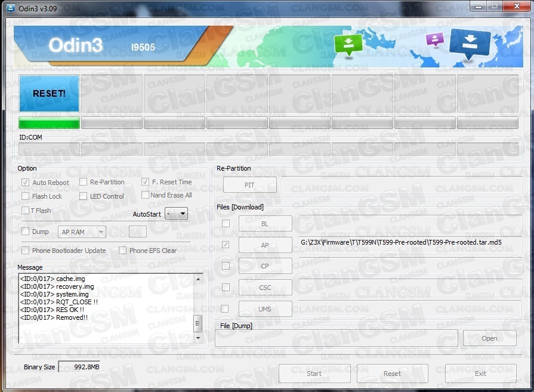Click the Binary Size value field
This screenshot has width=534, height=392.
pos(79,367)
